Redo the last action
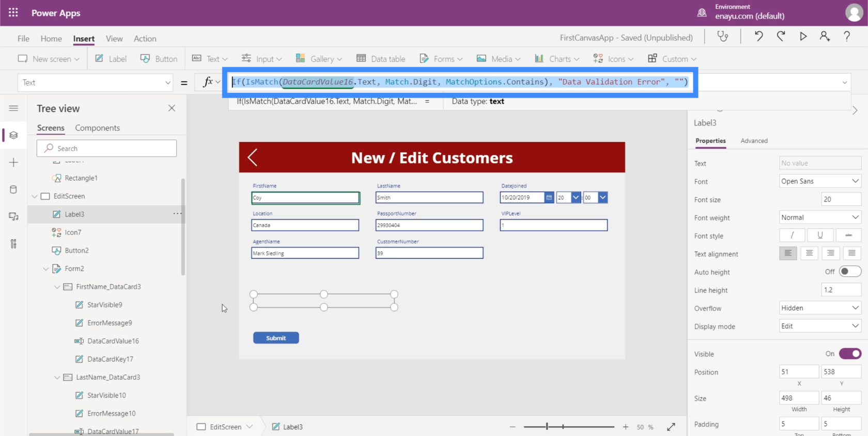The height and width of the screenshot is (436, 868). pos(781,36)
